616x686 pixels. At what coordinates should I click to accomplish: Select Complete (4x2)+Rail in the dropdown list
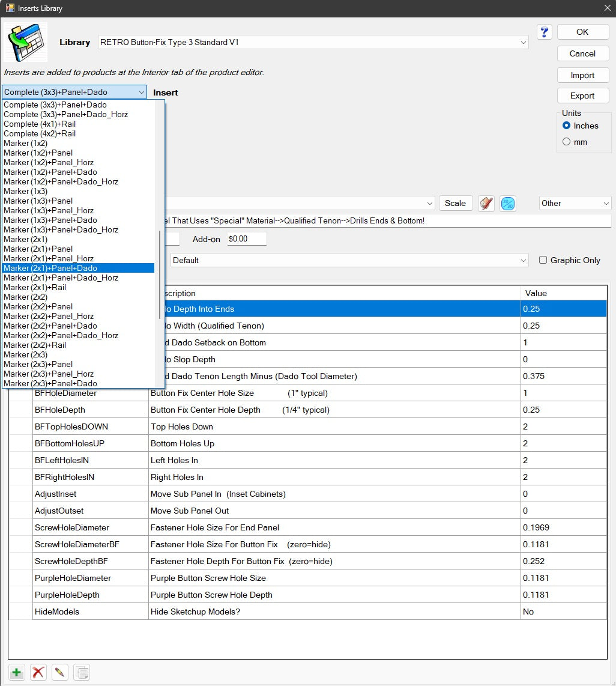[40, 133]
